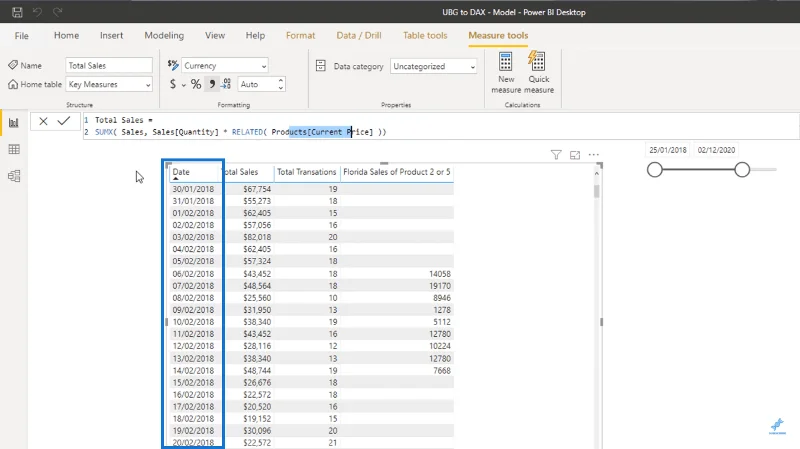
Task: Click the dollar currency symbol button
Action: (x=173, y=84)
